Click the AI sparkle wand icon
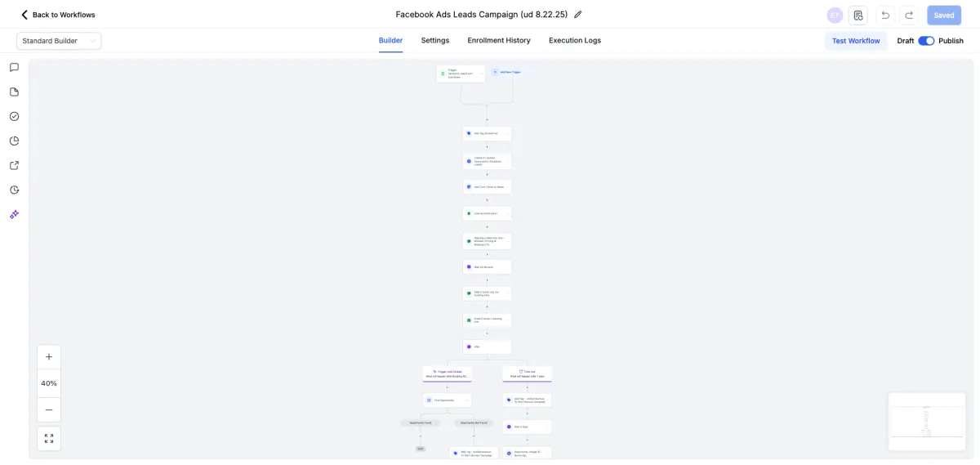This screenshot has height=465, width=980. 14,214
